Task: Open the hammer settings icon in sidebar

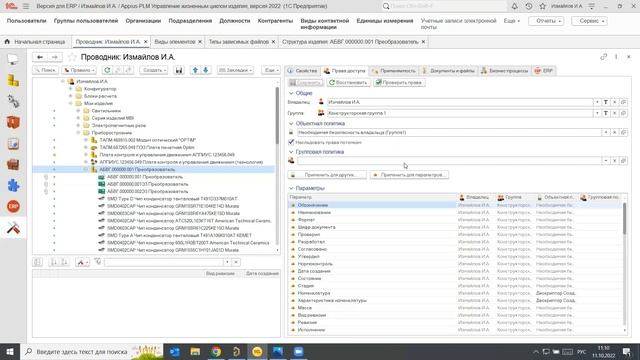Action: coord(13,228)
